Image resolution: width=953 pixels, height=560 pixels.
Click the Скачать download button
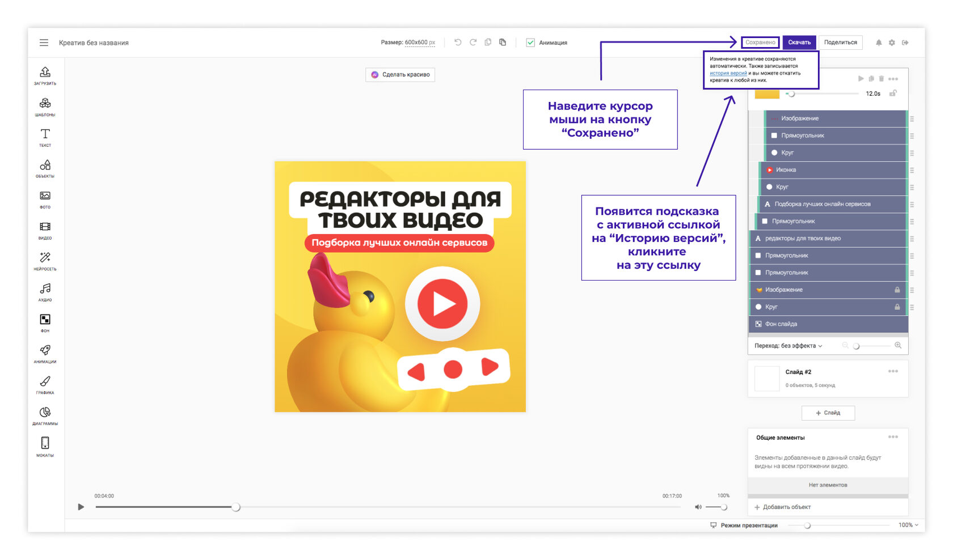click(x=799, y=43)
